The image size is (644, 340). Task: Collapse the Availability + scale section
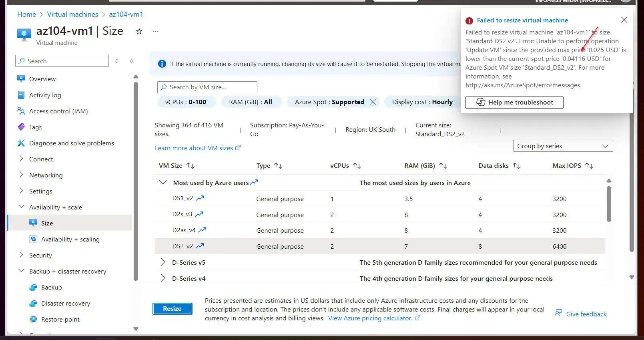tap(21, 207)
